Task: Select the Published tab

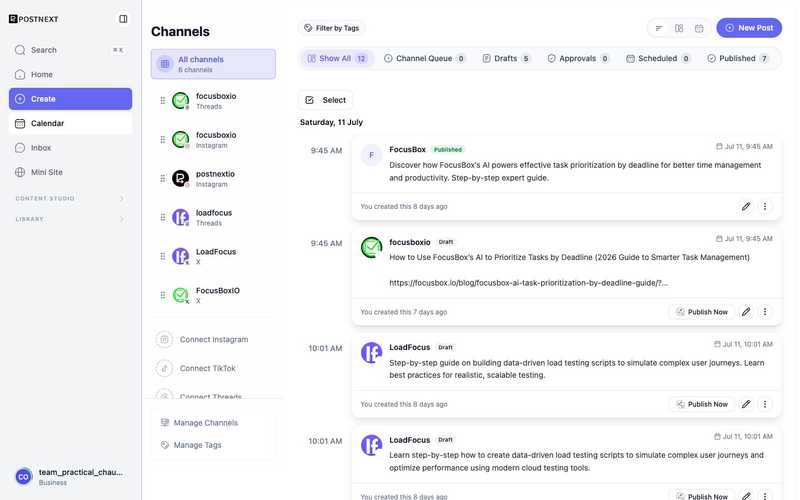Action: pyautogui.click(x=738, y=59)
